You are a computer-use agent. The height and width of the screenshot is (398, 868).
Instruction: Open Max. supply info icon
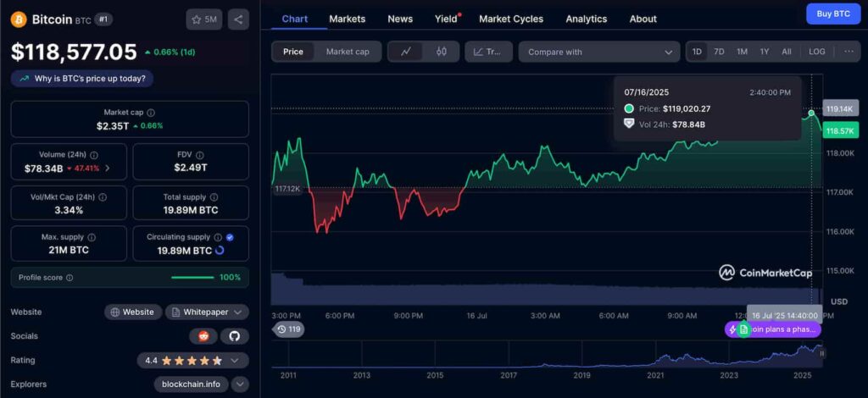point(92,237)
